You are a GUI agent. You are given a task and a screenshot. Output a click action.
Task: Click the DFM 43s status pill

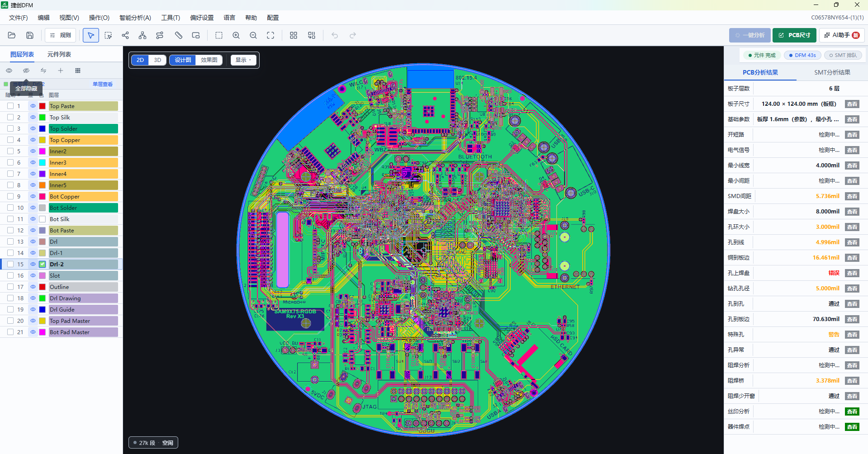coord(802,55)
